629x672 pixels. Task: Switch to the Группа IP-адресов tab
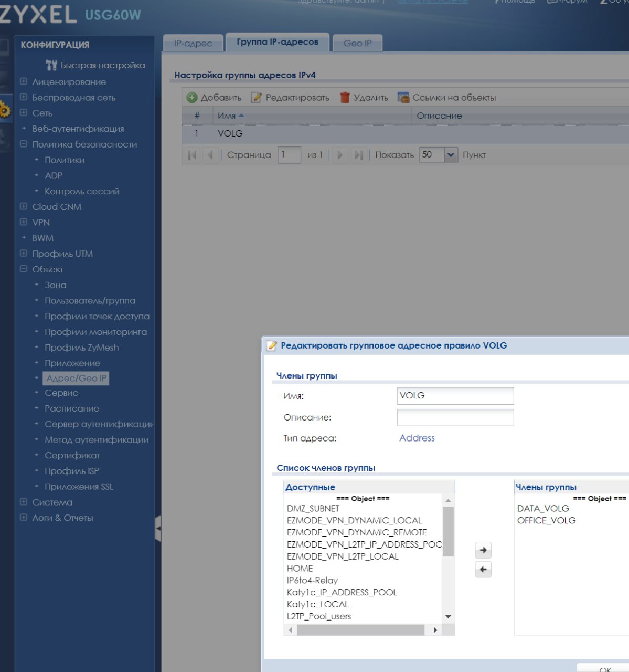click(x=278, y=42)
